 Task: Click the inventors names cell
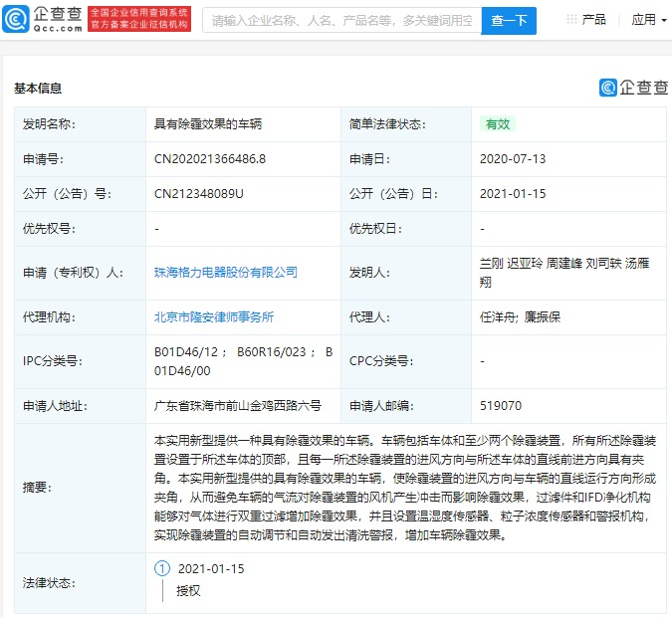[567, 272]
